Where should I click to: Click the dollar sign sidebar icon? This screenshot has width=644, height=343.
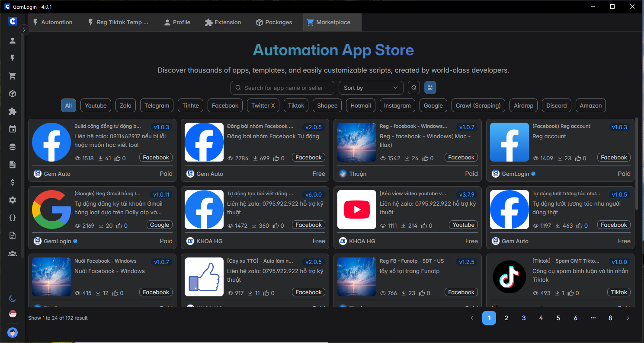point(13,182)
